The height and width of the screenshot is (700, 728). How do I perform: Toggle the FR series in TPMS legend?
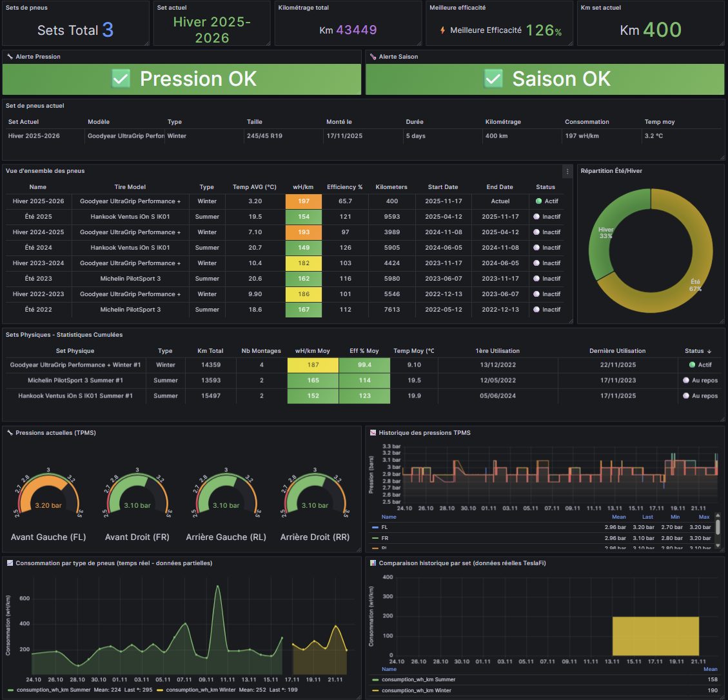pos(384,537)
